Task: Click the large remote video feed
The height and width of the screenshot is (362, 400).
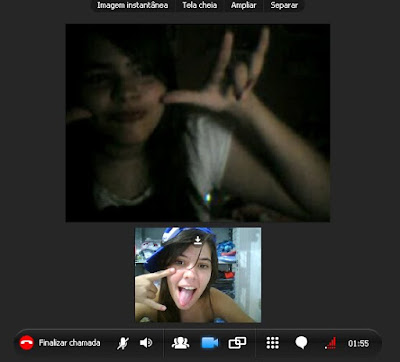Action: pos(198,123)
